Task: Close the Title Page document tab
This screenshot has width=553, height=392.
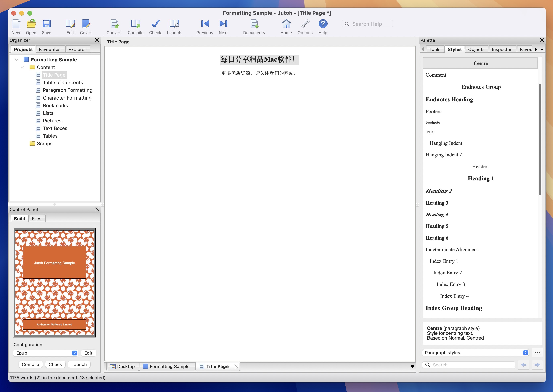Action: 236,366
